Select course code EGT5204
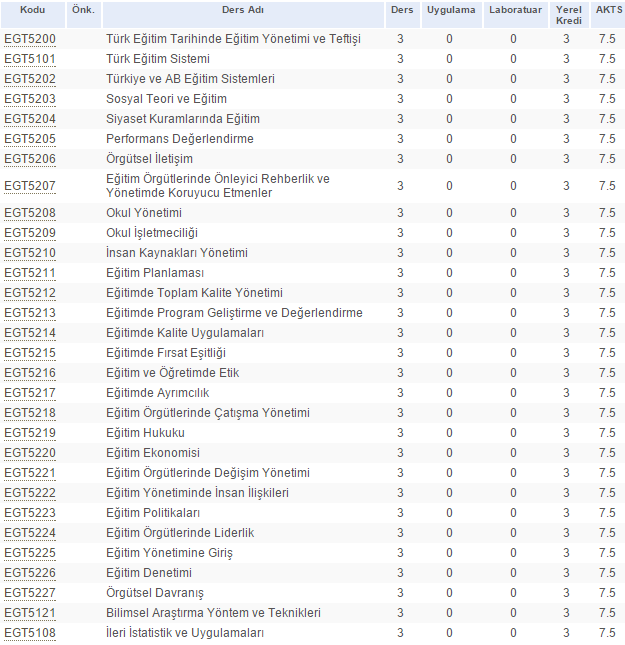This screenshot has width=625, height=645. pos(30,119)
